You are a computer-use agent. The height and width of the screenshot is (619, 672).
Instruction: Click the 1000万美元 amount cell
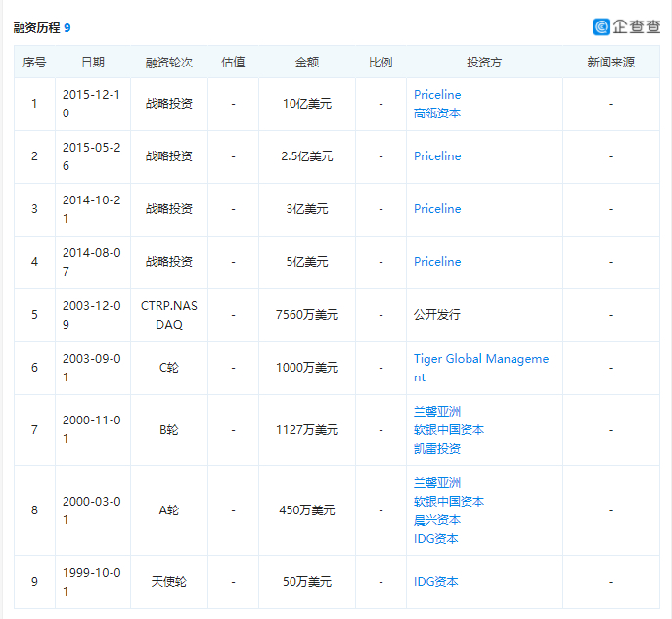307,368
